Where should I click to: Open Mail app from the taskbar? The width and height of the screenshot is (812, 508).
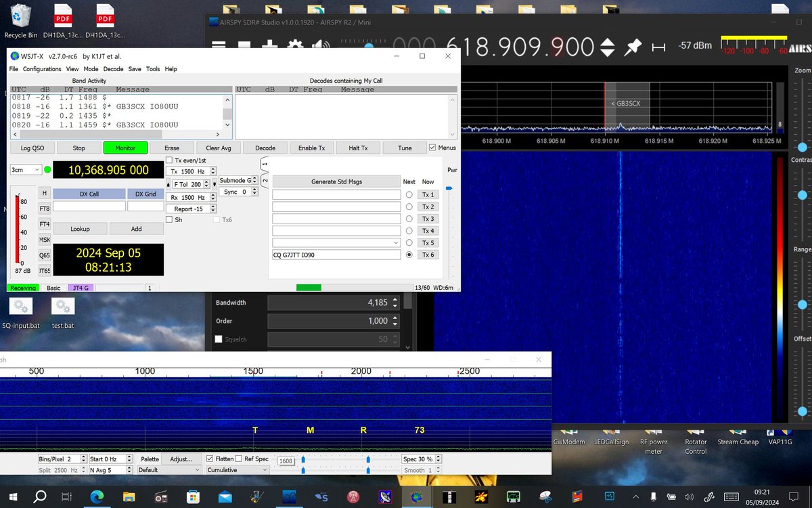click(225, 496)
